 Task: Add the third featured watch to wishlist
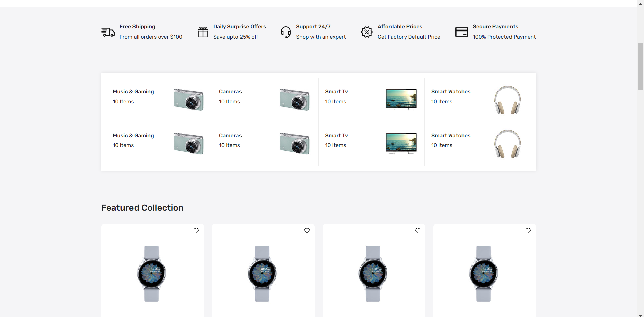418,231
